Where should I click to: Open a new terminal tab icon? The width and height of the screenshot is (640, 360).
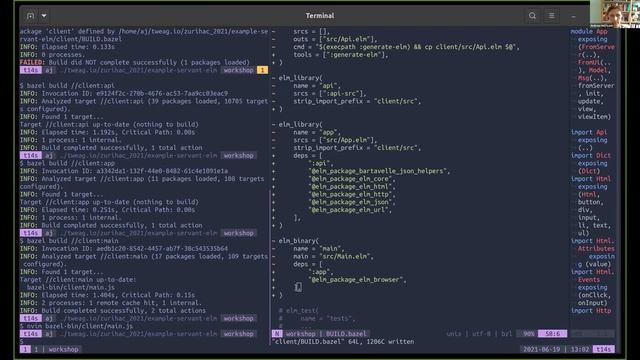(x=31, y=16)
